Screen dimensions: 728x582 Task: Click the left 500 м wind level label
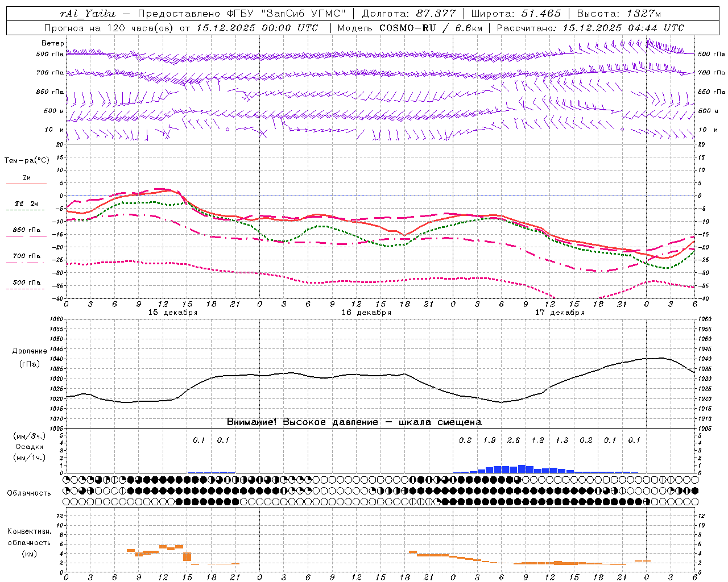[x=54, y=111]
